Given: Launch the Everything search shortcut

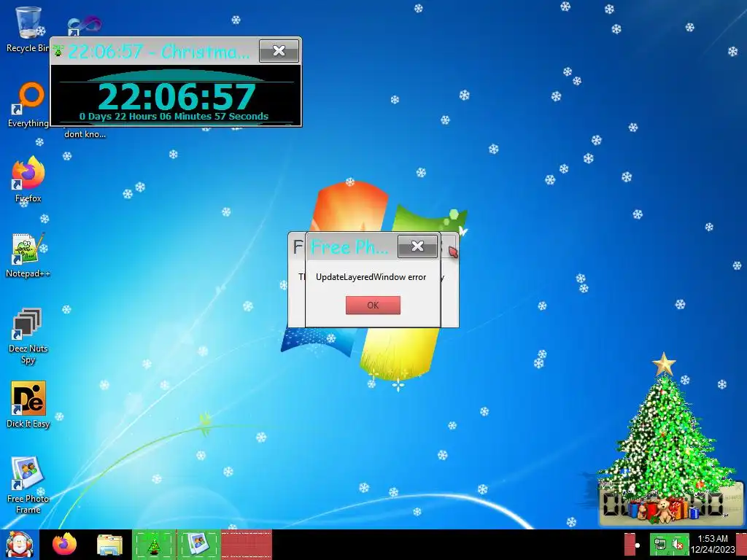Looking at the screenshot, I should click(x=28, y=104).
